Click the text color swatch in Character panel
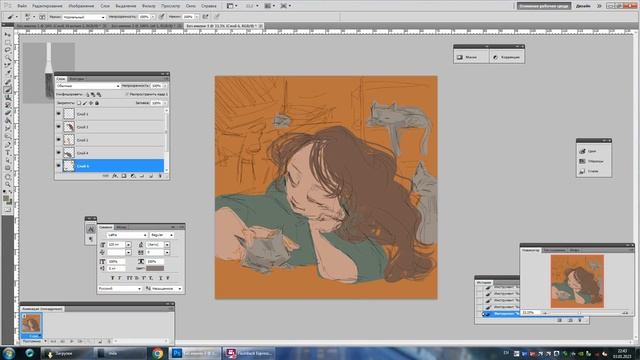Screen dimensions: 640x360 155,268
